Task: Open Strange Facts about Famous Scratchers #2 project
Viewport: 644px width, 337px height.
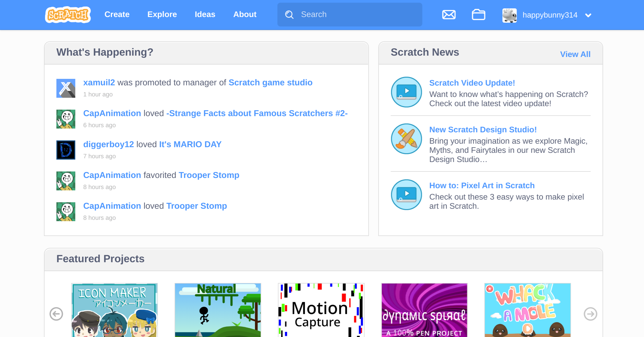Action: (x=257, y=113)
